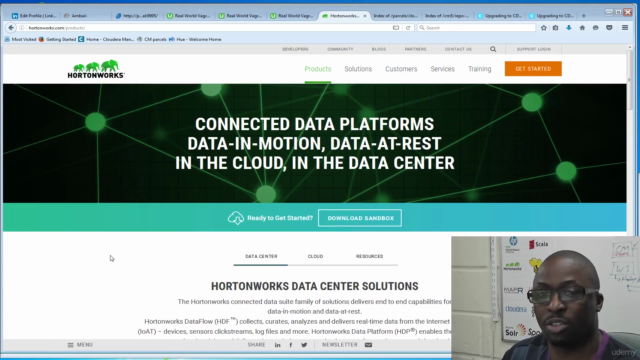Open Community link in top bar
Image resolution: width=640 pixels, height=360 pixels.
340,49
